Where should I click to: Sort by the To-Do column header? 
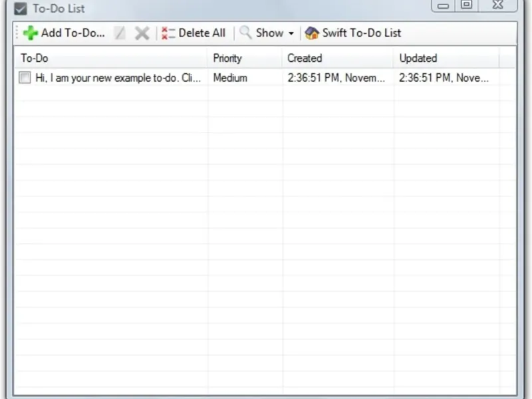[110, 58]
